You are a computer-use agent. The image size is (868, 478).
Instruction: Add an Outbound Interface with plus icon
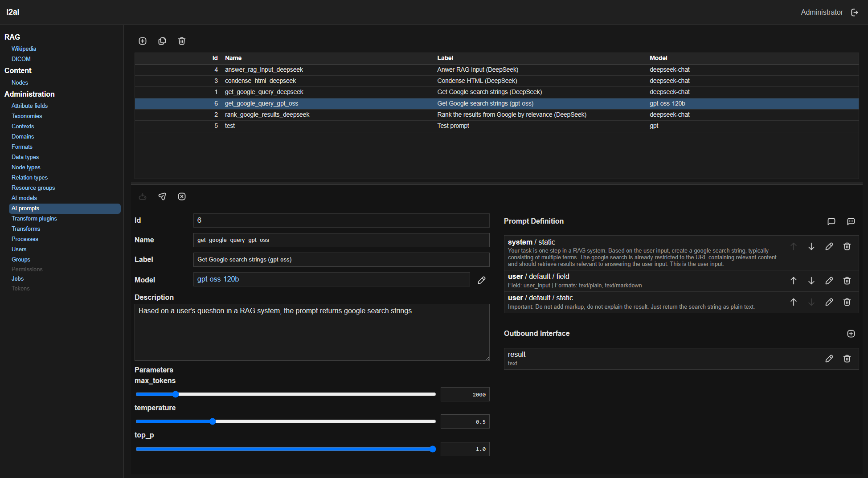[x=851, y=334]
